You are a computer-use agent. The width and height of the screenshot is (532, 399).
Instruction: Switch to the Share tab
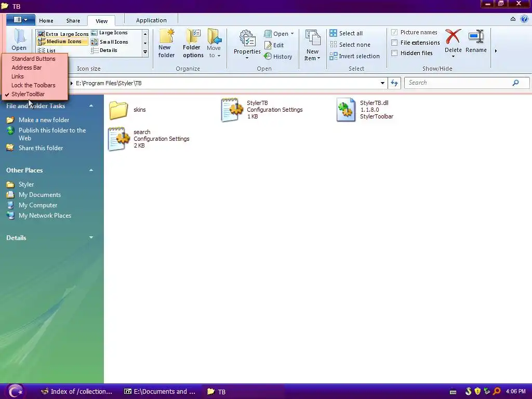point(73,21)
